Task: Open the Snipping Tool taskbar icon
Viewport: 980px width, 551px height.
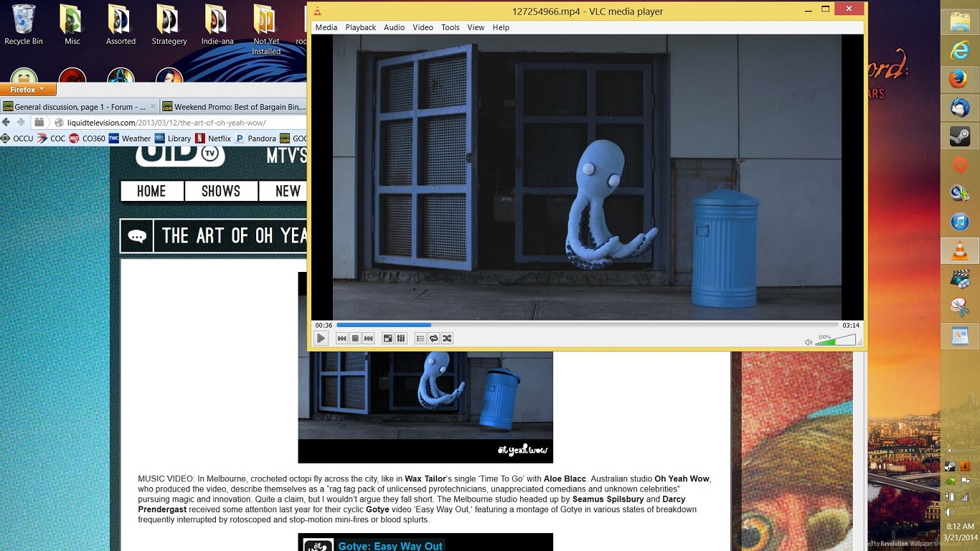Action: pos(960,307)
